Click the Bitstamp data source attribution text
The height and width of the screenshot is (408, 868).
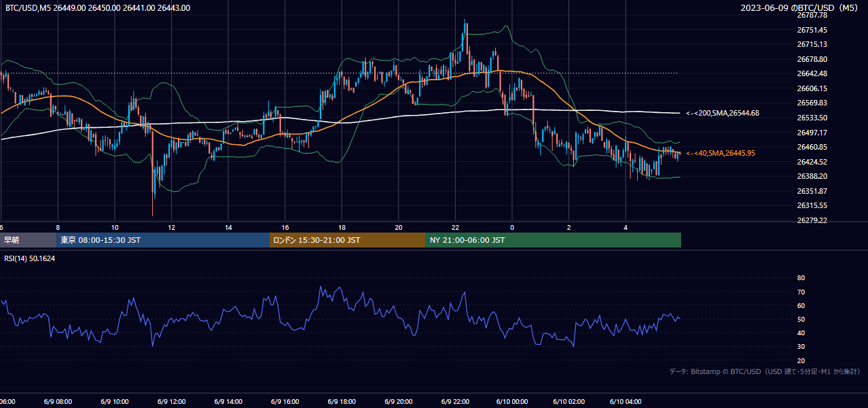click(765, 371)
